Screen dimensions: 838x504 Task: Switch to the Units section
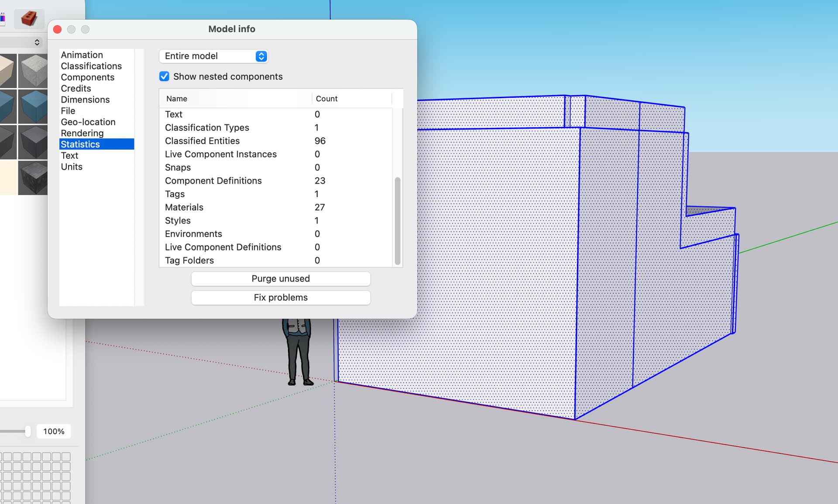click(x=72, y=167)
